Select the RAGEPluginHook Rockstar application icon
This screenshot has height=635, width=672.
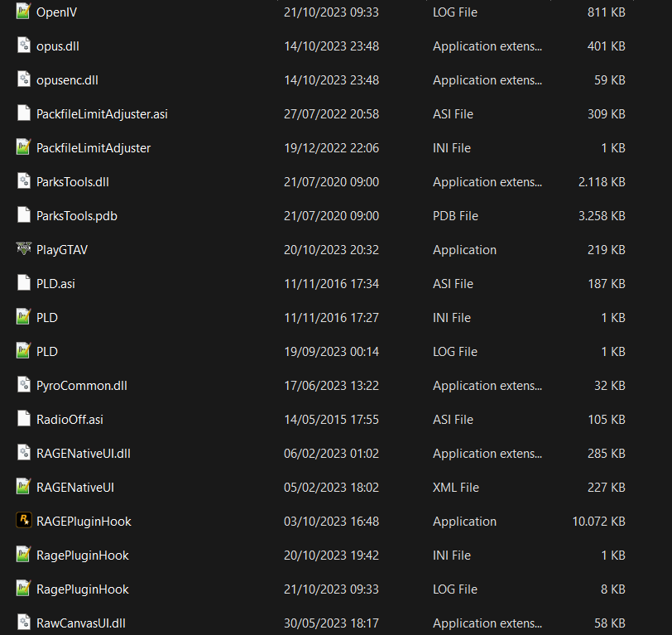tap(23, 521)
